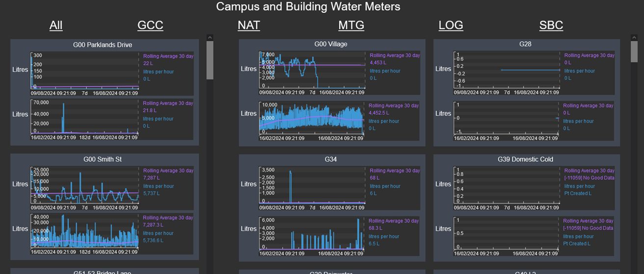Click the right panel scrollbar thumb
The height and width of the screenshot is (274, 644).
tap(634, 51)
